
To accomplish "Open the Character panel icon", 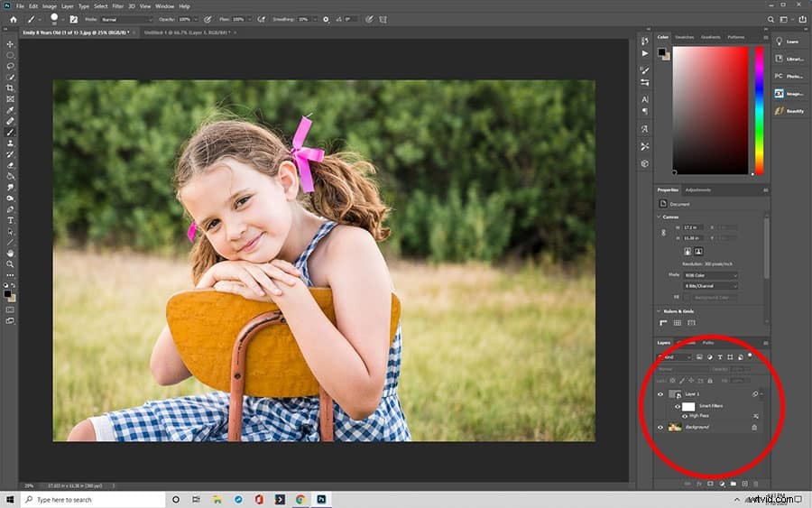I will [x=645, y=99].
